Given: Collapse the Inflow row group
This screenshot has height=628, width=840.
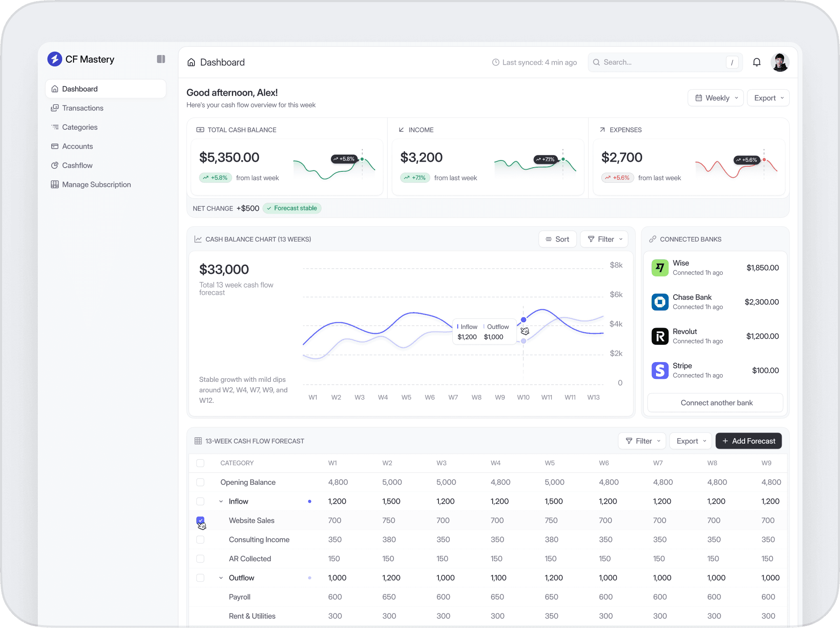Looking at the screenshot, I should (x=221, y=502).
